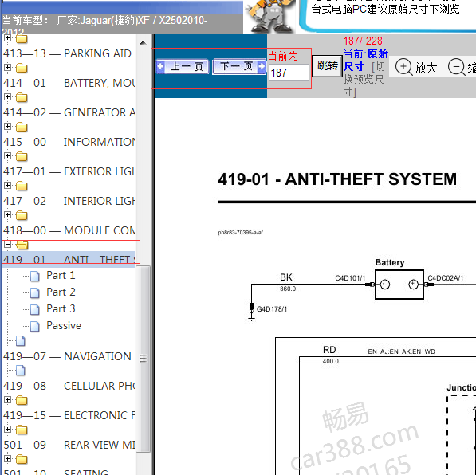Click the zoom out magnifier icon
The height and width of the screenshot is (475, 476).
[457, 67]
